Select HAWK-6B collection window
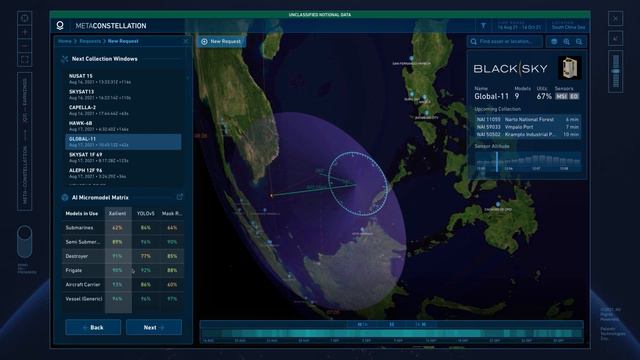This screenshot has width=640, height=360. [x=123, y=126]
